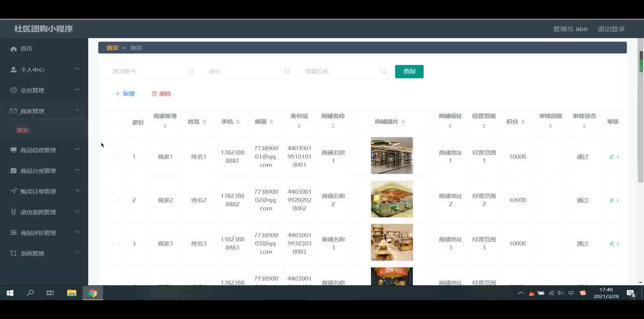Click the 退货退款管理 sidebar icon

tap(13, 212)
